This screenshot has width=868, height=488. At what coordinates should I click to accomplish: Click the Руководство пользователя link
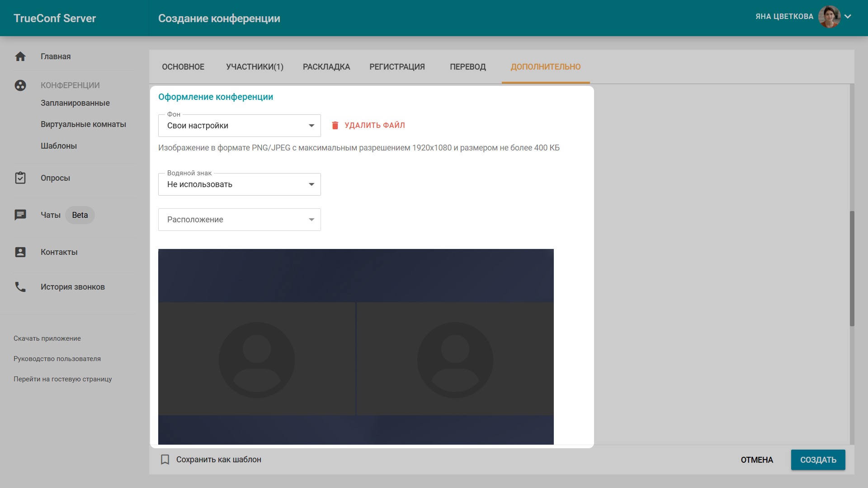pyautogui.click(x=57, y=359)
